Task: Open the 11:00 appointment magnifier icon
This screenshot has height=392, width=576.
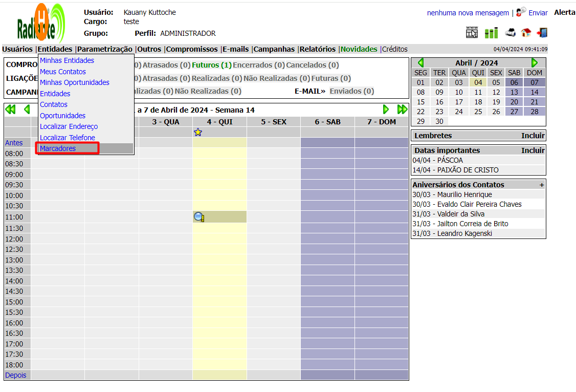Action: (199, 217)
